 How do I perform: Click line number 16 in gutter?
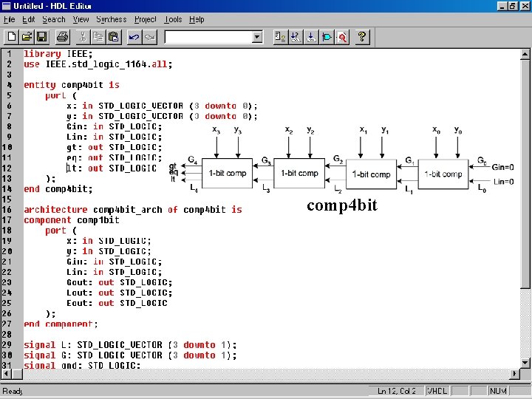point(7,210)
